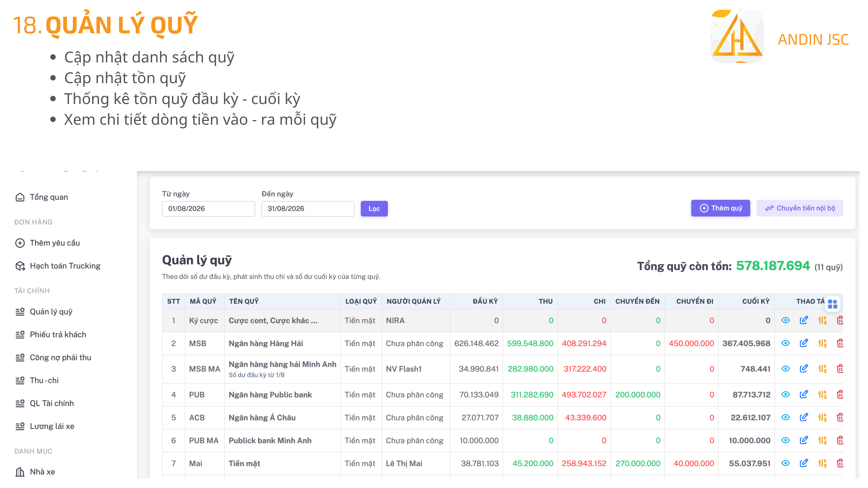Click the ANDIN JSC logo

[737, 36]
